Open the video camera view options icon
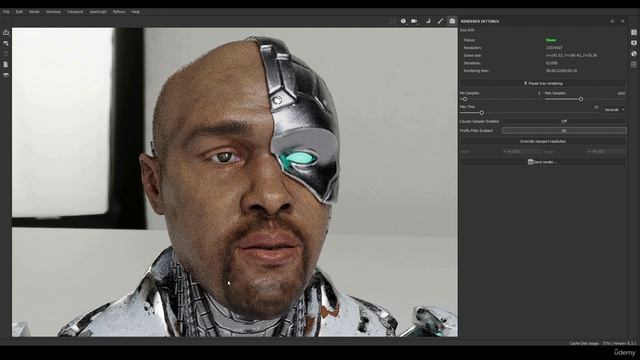Viewport: 640px width, 360px height. pos(414,21)
